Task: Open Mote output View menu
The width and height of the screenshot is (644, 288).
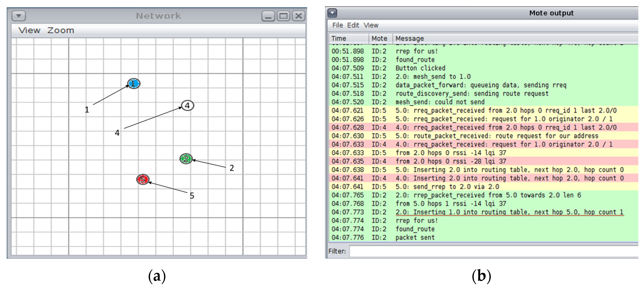Action: 371,25
